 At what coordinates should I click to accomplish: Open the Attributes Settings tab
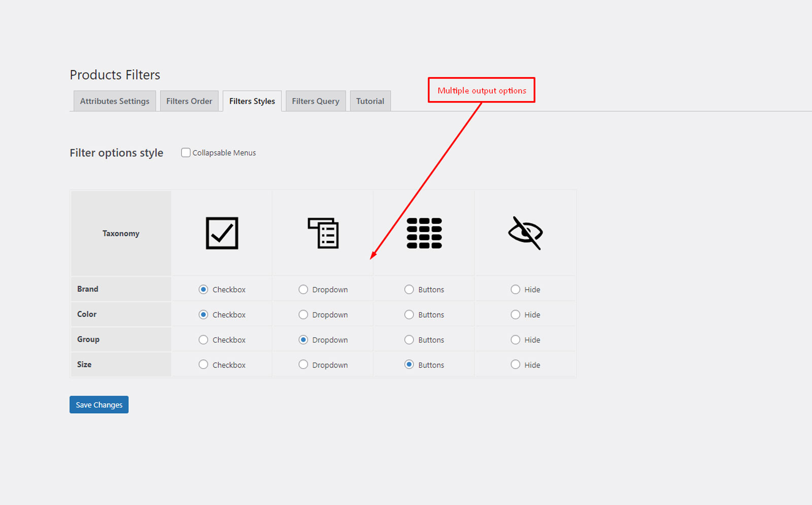click(115, 101)
